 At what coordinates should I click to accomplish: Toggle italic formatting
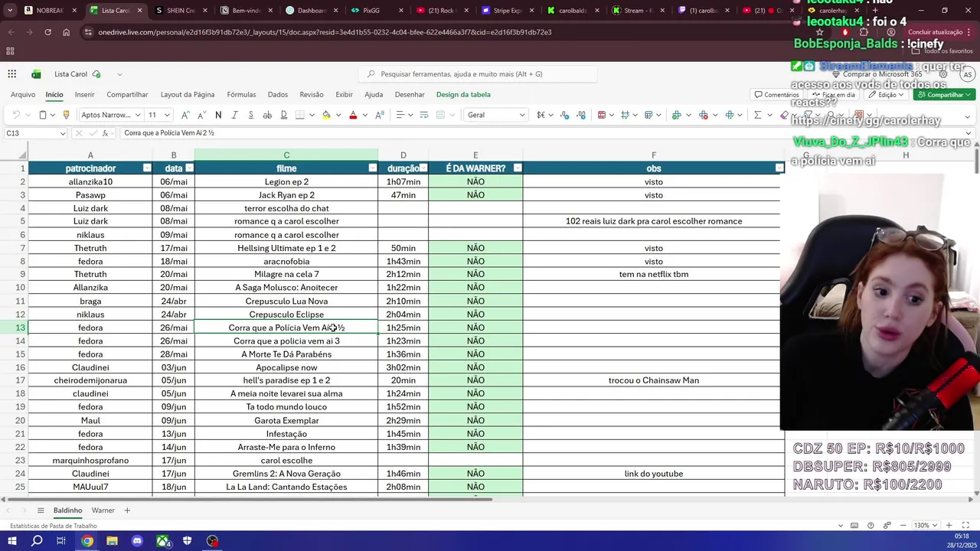click(x=234, y=115)
